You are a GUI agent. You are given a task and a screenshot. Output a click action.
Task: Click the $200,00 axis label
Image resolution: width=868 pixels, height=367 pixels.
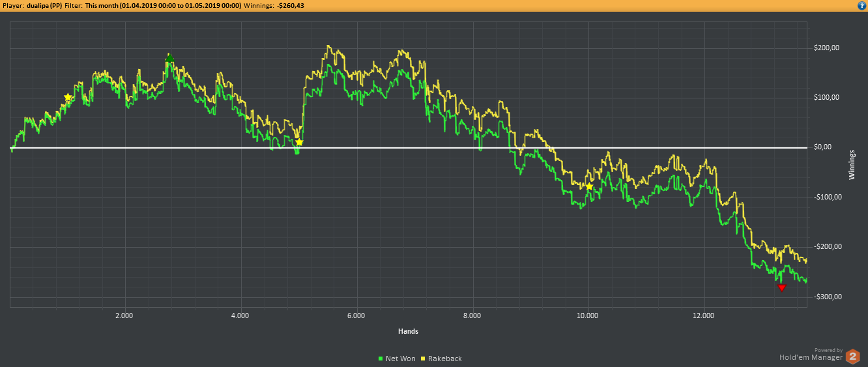point(826,48)
